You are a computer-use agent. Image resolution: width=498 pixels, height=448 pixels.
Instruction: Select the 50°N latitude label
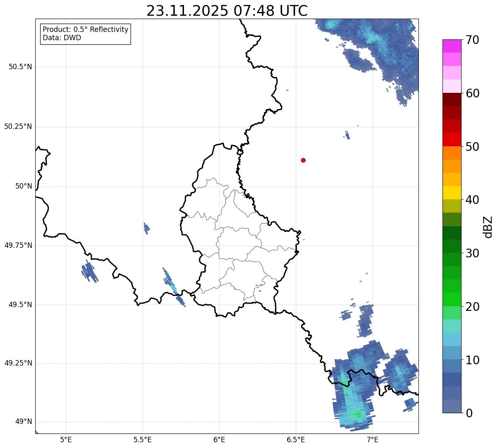(x=24, y=186)
